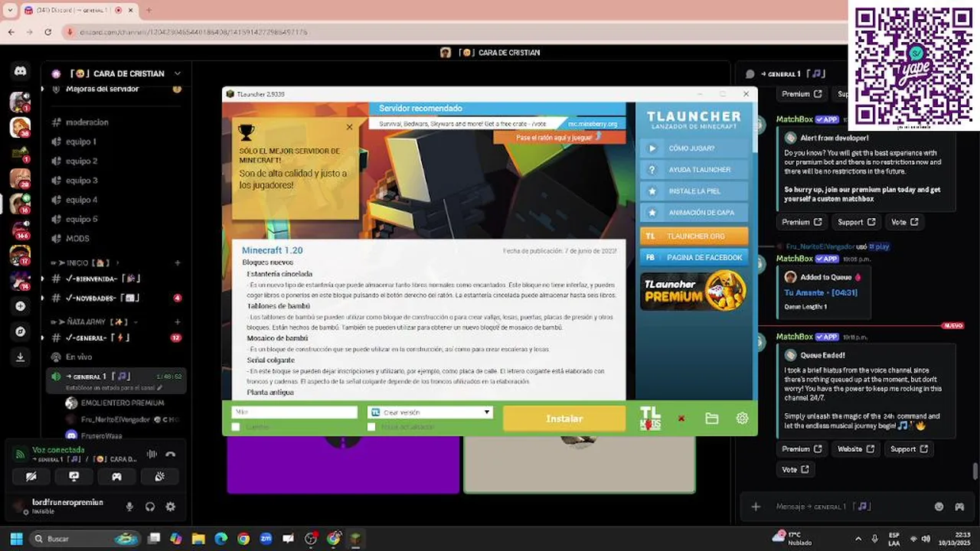Click CÓMO JUGAR in TLauncher
This screenshot has height=551, width=980.
694,148
